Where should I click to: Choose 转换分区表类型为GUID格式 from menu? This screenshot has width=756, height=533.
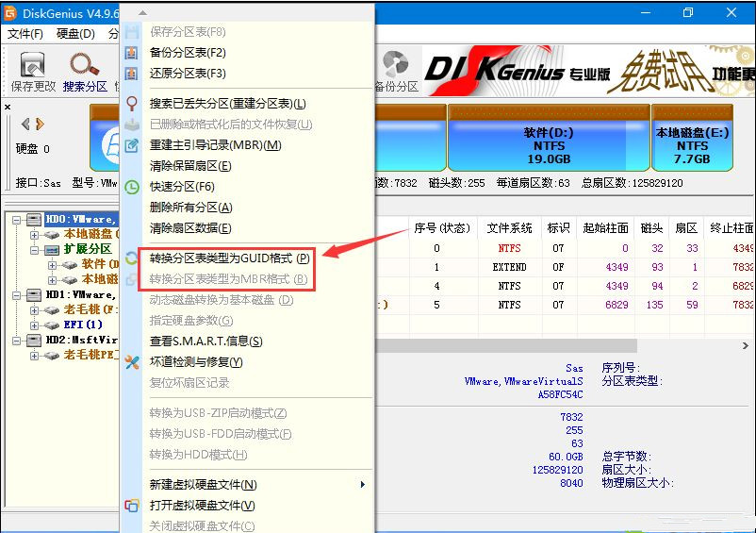tap(228, 258)
